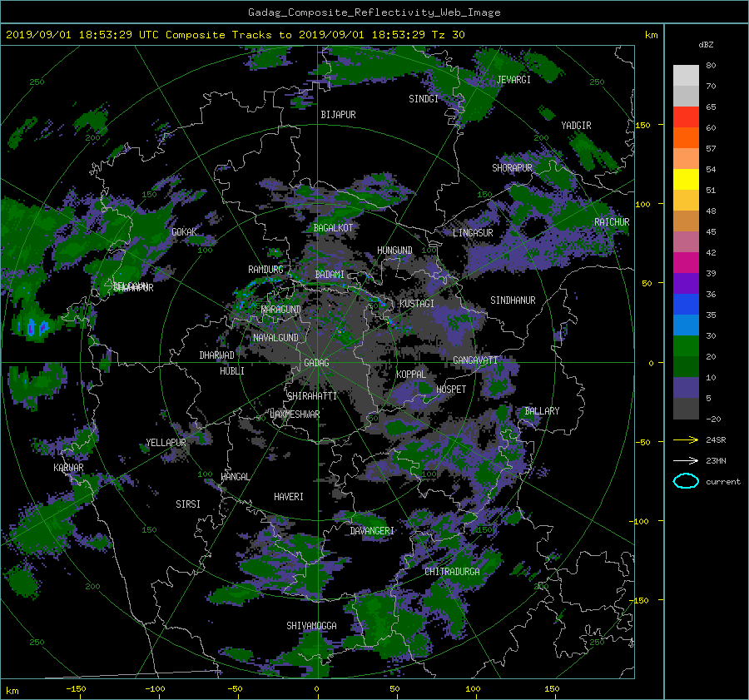Image resolution: width=749 pixels, height=700 pixels.
Task: Click the -100 tick on bottom axis
Action: [x=155, y=689]
